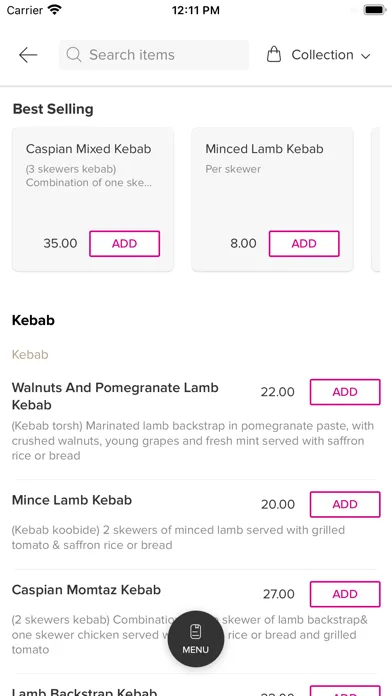392x696 pixels.
Task: Open the Collection order type selector
Action: [x=319, y=55]
